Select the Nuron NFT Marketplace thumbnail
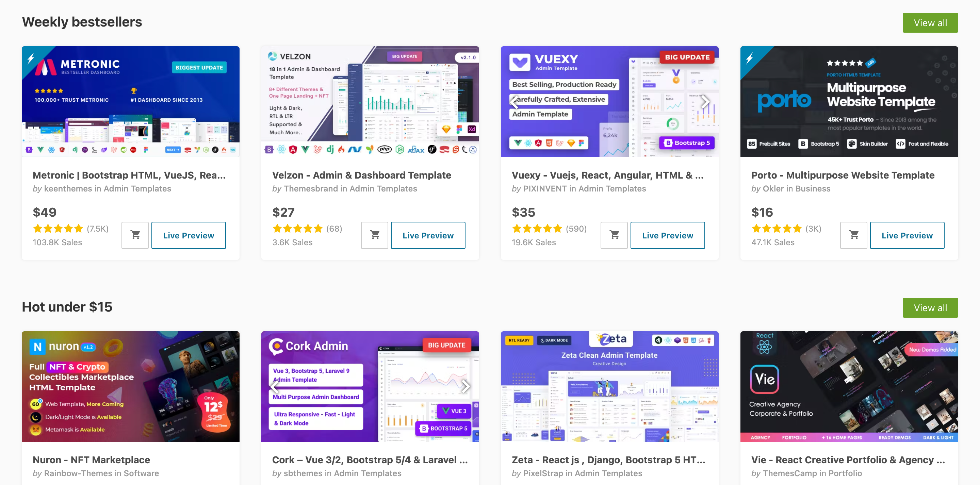Screen dimensions: 980x485 click(131, 386)
